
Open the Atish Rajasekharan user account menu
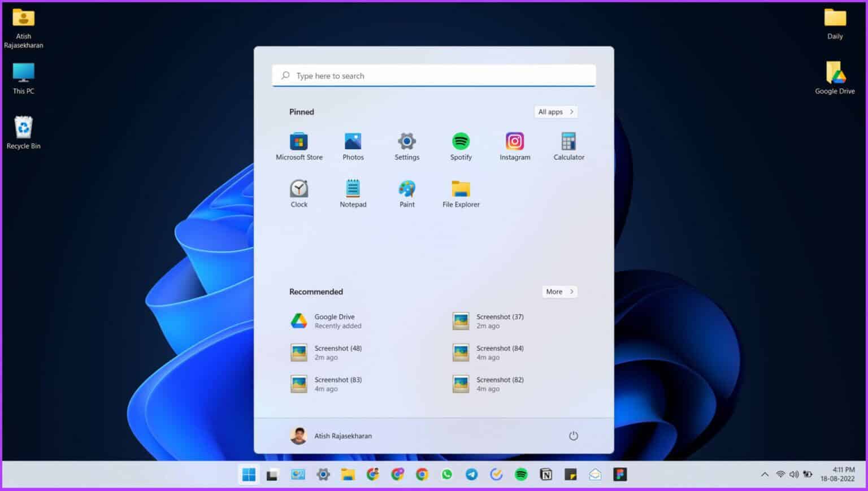tap(331, 436)
